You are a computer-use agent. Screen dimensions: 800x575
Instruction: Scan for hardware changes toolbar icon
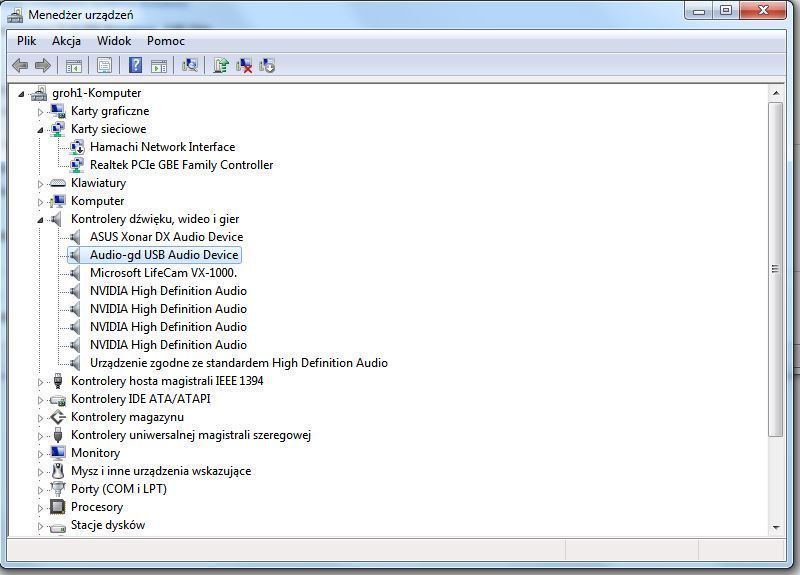tap(189, 65)
